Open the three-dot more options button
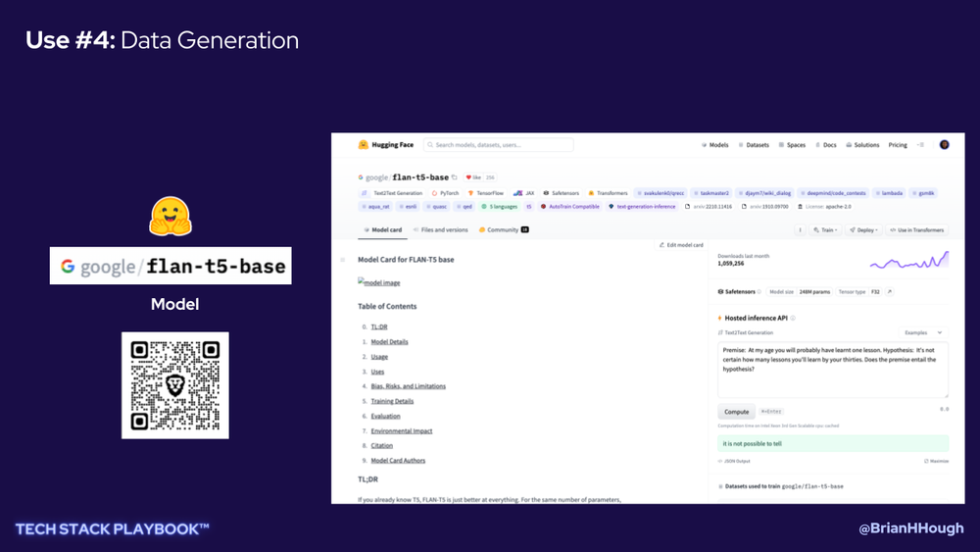 800,230
